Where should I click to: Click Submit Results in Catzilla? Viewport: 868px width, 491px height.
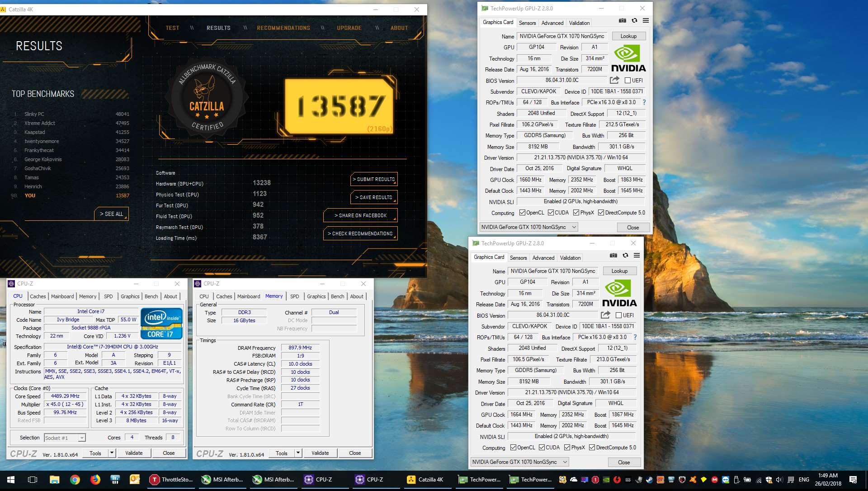tap(374, 179)
